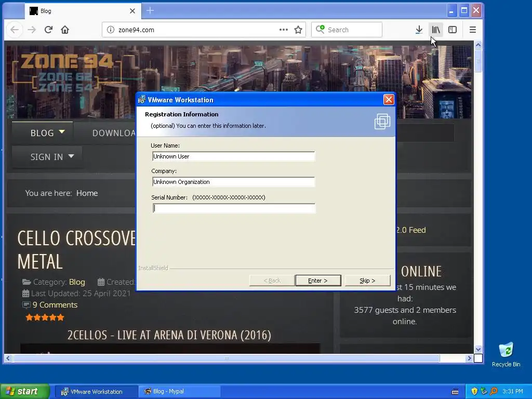Switch to VMware Workstation taskbar button
532x399 pixels.
[x=96, y=392]
